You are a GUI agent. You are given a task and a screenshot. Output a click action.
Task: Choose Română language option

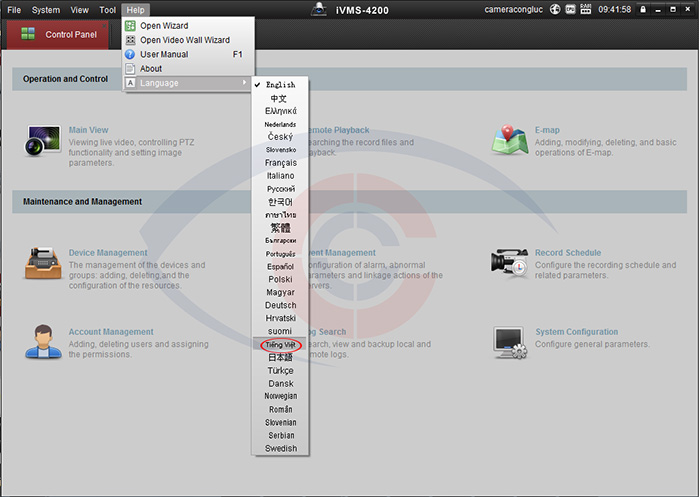pyautogui.click(x=280, y=409)
